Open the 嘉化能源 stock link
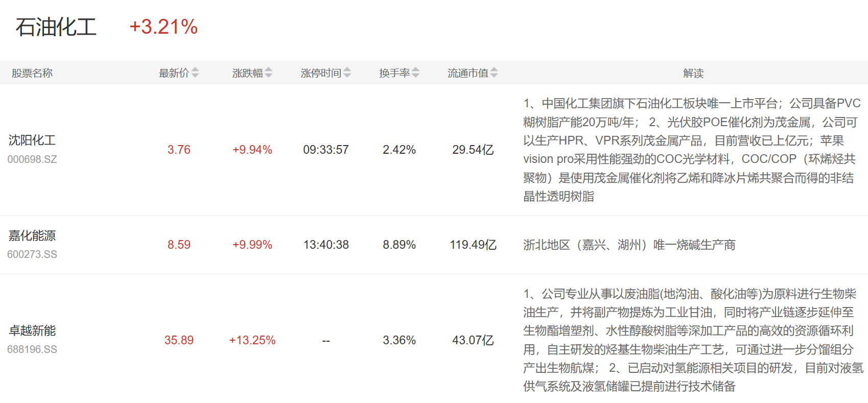Viewport: 868px width, 403px height. click(32, 235)
